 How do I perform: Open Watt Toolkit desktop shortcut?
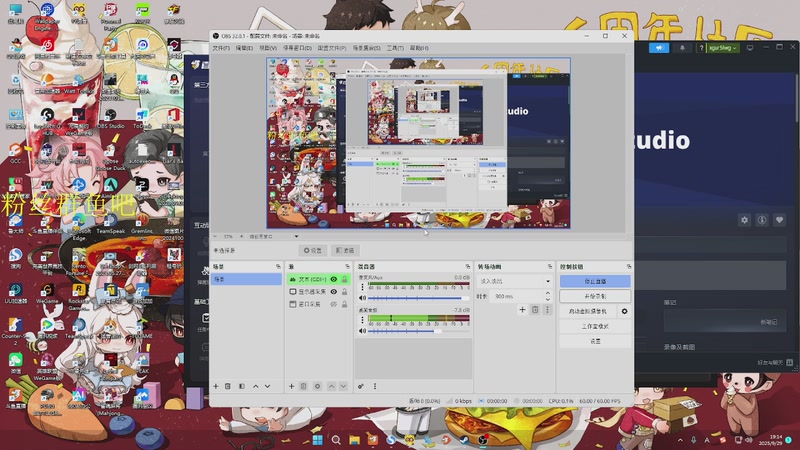pyautogui.click(x=79, y=84)
